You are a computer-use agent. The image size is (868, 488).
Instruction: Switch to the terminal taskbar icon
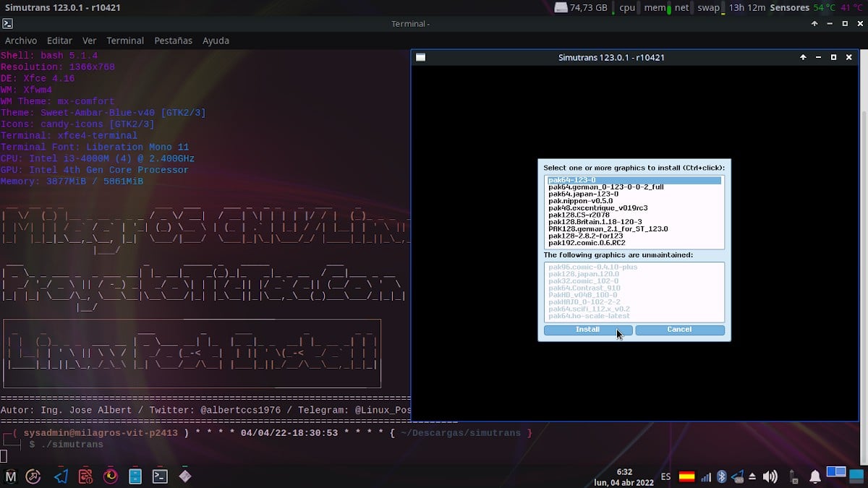(x=160, y=476)
